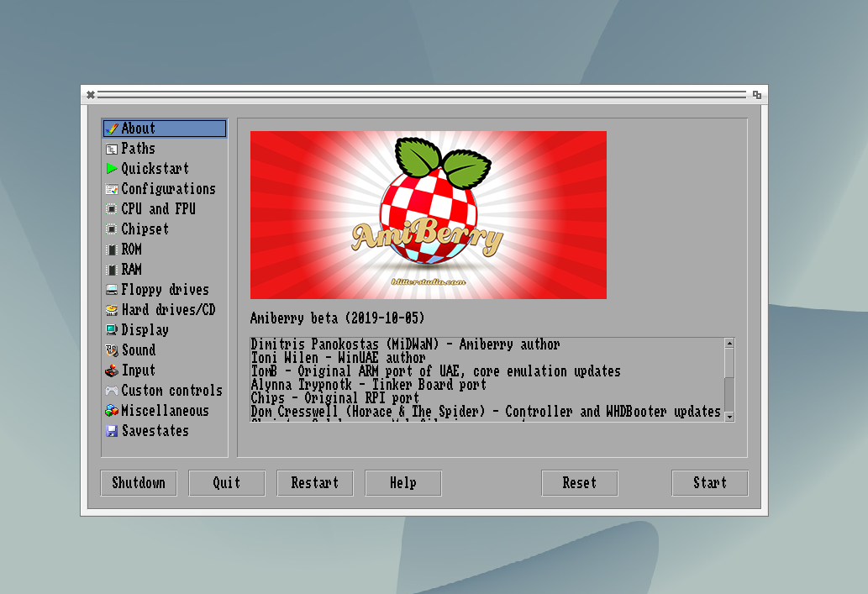
Task: Open Help with the Help button
Action: (403, 483)
